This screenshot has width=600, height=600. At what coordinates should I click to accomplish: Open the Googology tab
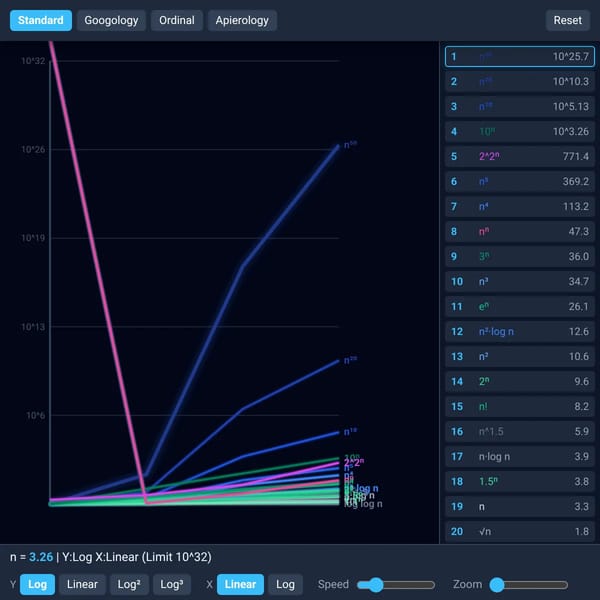pyautogui.click(x=111, y=20)
